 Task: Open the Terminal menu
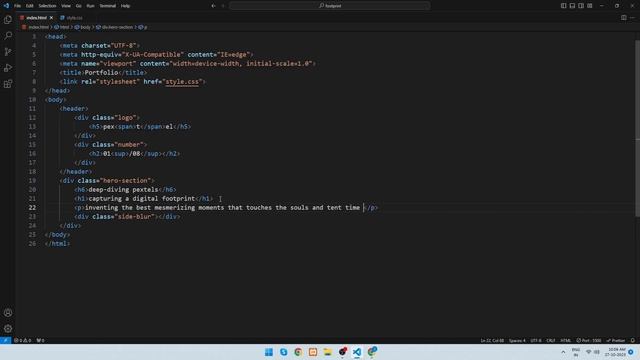(107, 6)
